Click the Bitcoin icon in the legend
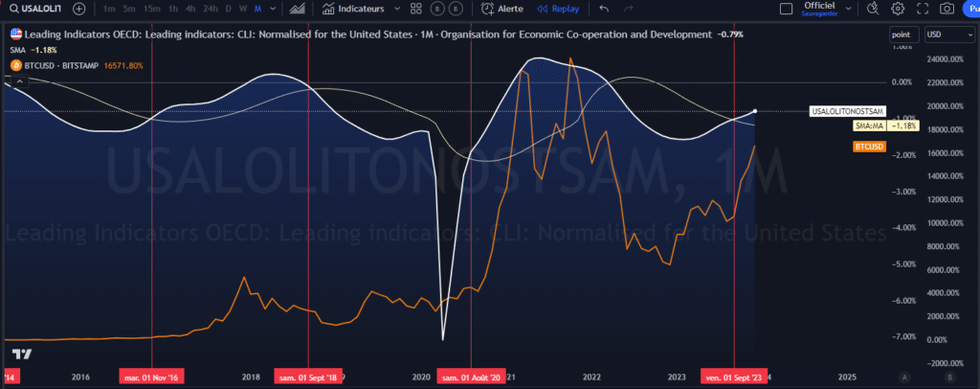The image size is (980, 389). pyautogui.click(x=16, y=65)
